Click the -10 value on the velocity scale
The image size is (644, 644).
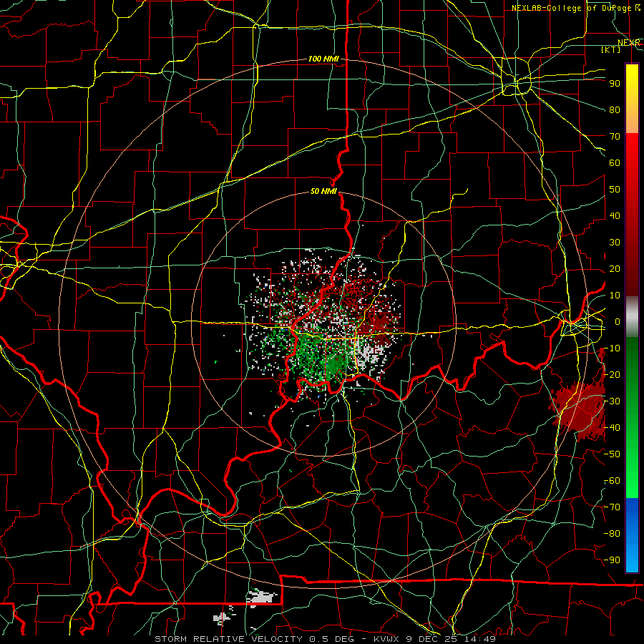tap(612, 348)
